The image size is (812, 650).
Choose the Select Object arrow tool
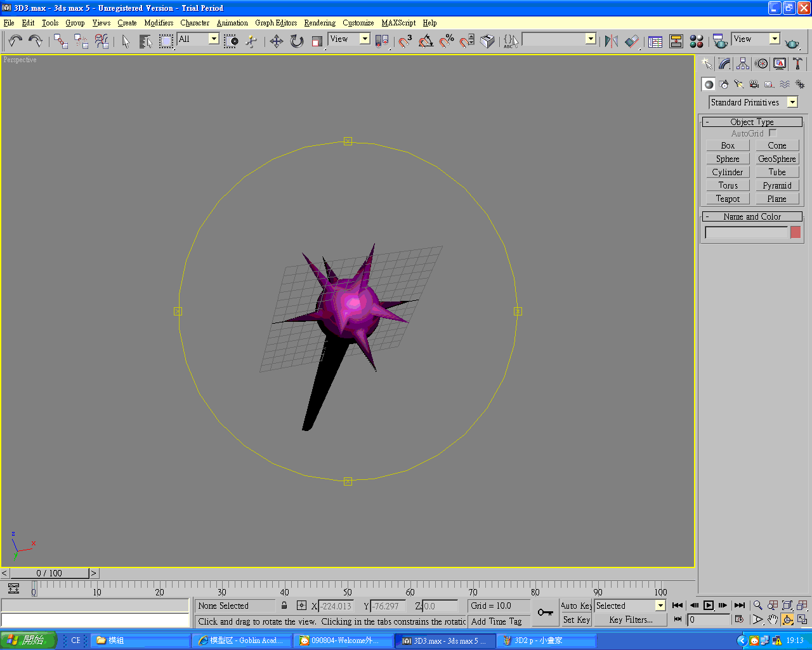[126, 41]
